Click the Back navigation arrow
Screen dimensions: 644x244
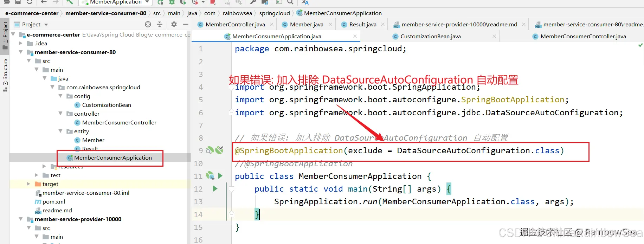point(44,2)
